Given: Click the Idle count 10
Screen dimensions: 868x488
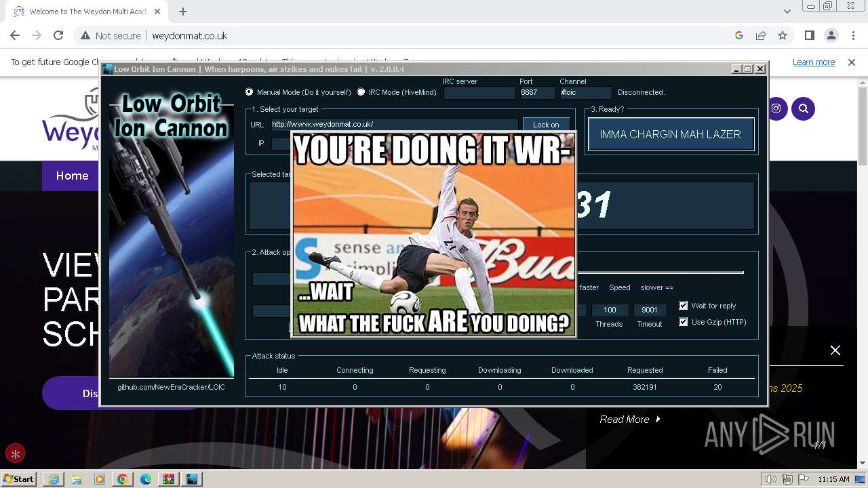Looking at the screenshot, I should [x=282, y=387].
